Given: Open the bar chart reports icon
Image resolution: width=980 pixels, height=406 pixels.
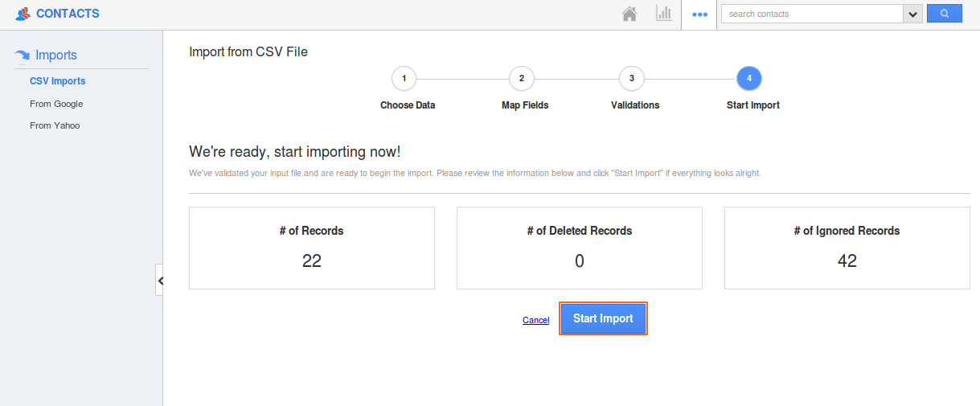Looking at the screenshot, I should (663, 14).
